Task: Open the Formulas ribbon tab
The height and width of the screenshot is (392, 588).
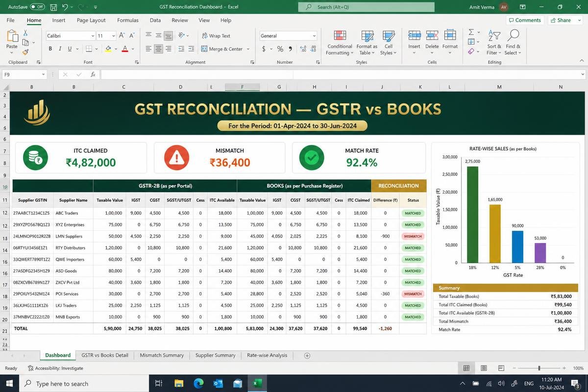Action: 128,20
